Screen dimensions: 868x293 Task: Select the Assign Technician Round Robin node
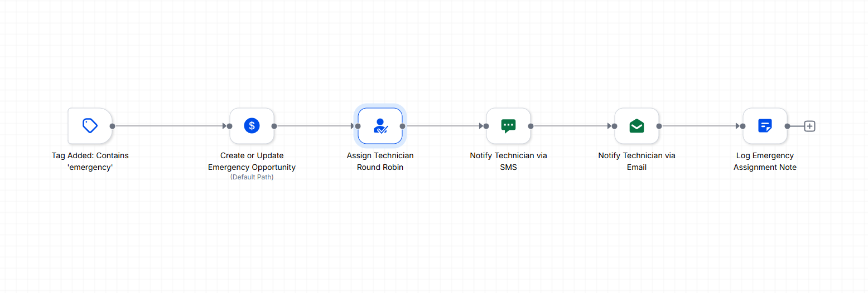[380, 126]
